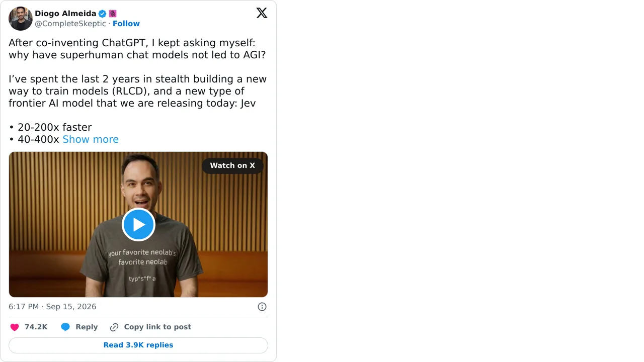Open the 6:17 PM · Sep 15, 2026 timestamp

tap(52, 307)
